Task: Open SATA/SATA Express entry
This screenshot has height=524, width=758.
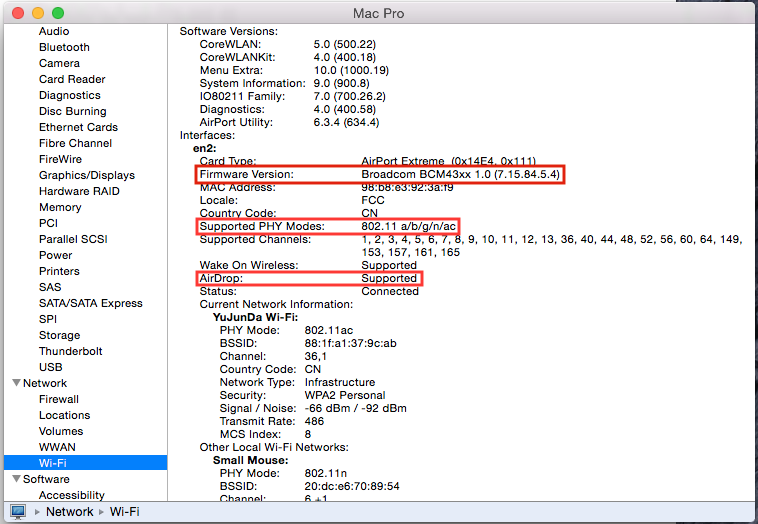Action: pyautogui.click(x=91, y=303)
